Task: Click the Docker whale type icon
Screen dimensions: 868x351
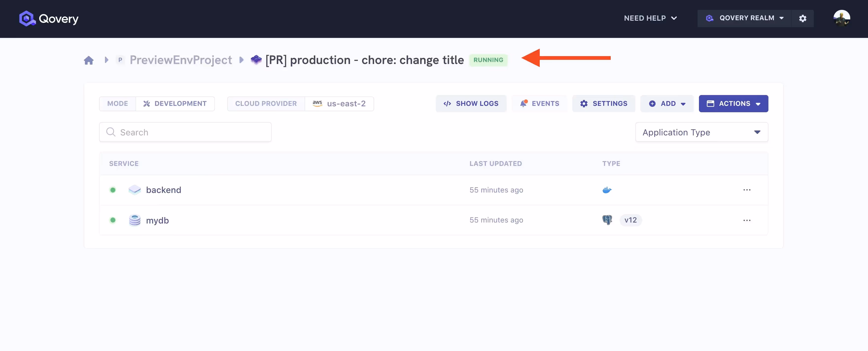Action: pos(607,190)
